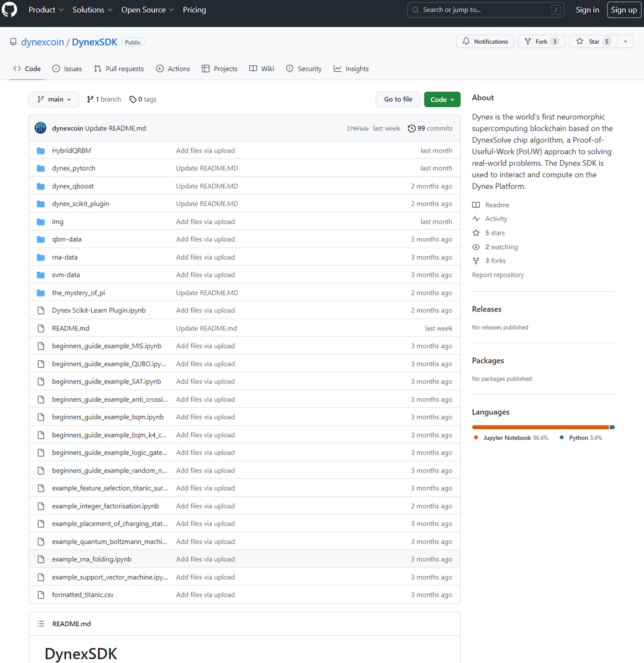Viewport: 644px width, 663px height.
Task: Click the HybridQRBM folder icon
Action: tap(40, 151)
